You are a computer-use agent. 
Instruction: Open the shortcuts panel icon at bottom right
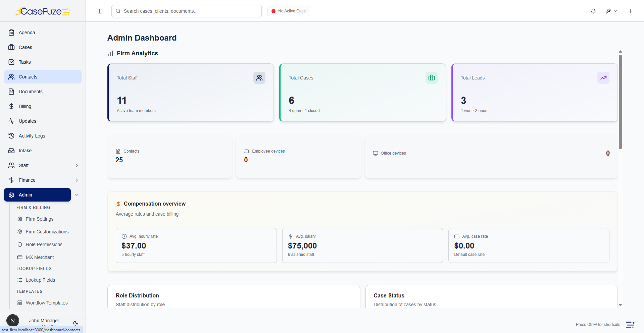tap(630, 325)
